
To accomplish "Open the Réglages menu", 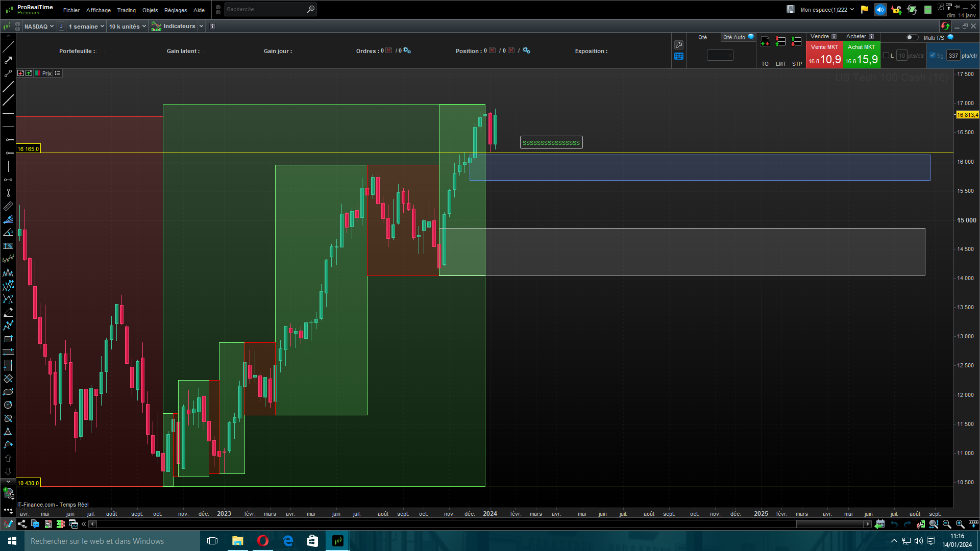I will click(176, 10).
